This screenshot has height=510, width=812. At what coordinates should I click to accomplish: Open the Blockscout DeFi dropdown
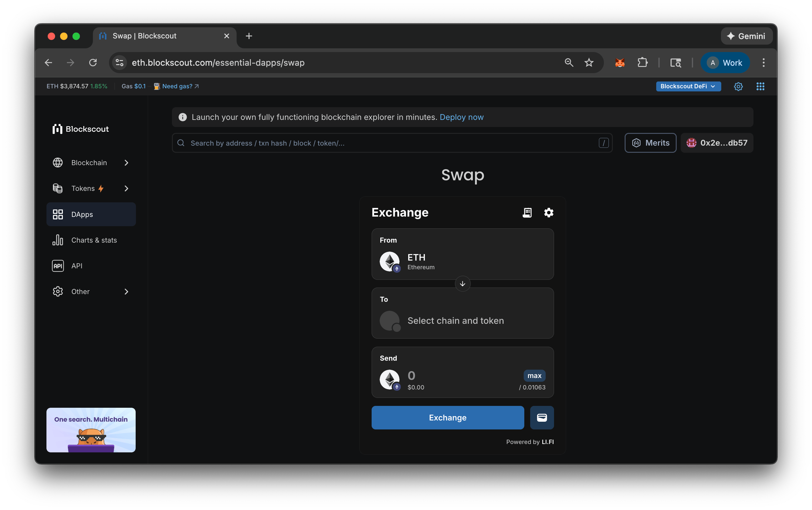pos(688,86)
